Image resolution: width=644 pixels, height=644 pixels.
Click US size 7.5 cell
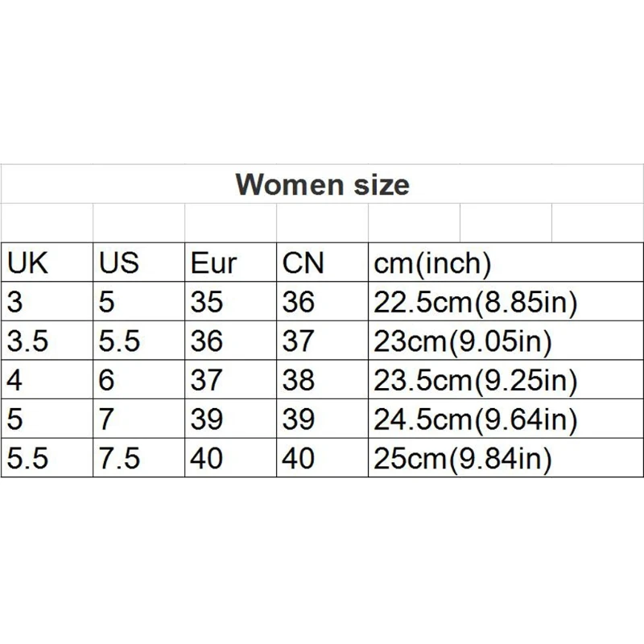pyautogui.click(x=138, y=457)
